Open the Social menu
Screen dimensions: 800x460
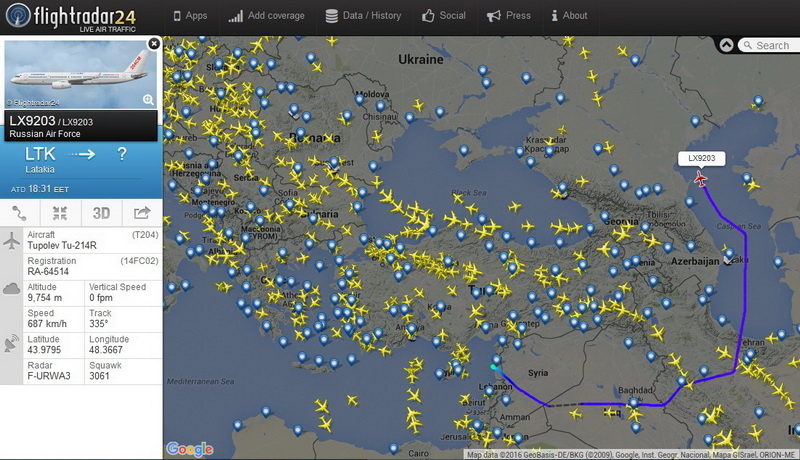pyautogui.click(x=443, y=16)
